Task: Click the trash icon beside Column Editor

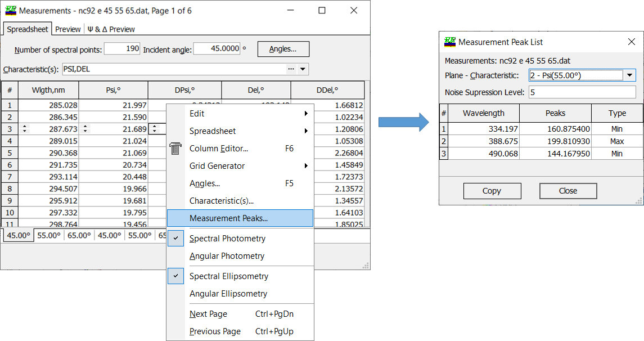Action: click(175, 149)
